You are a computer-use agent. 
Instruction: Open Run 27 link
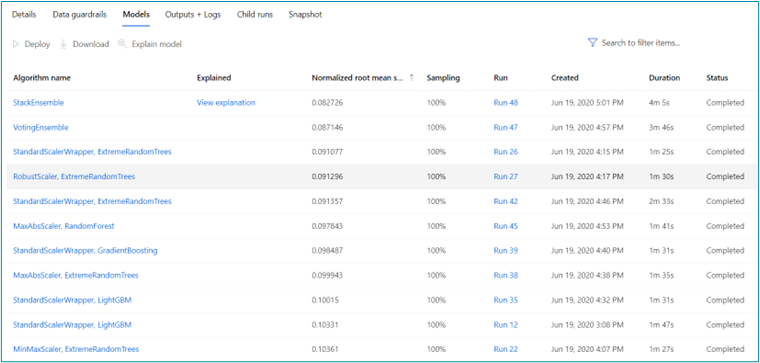point(506,177)
